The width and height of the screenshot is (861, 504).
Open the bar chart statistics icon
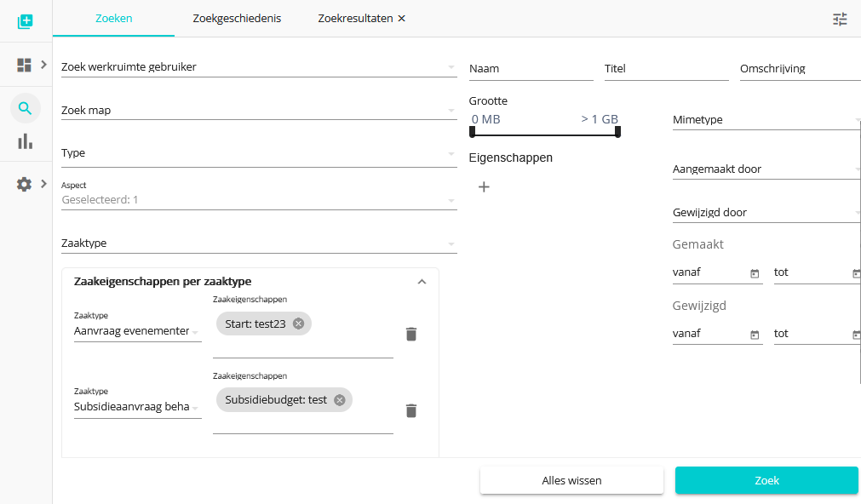26,141
